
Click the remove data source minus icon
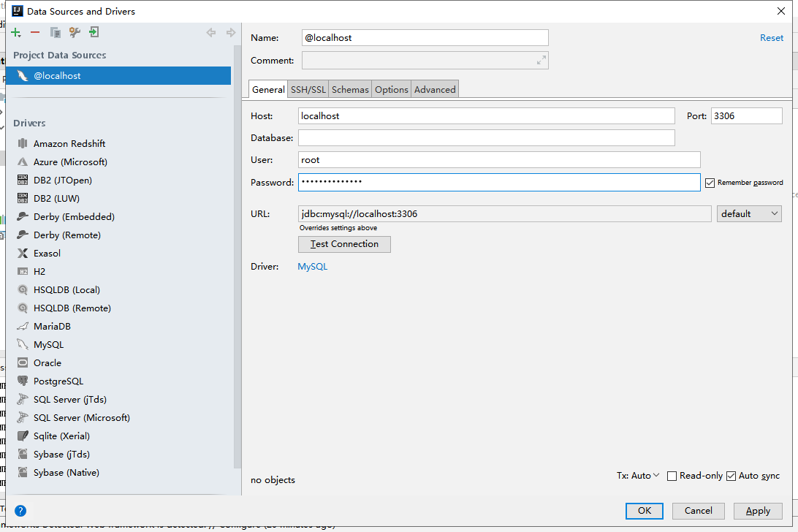pyautogui.click(x=35, y=32)
